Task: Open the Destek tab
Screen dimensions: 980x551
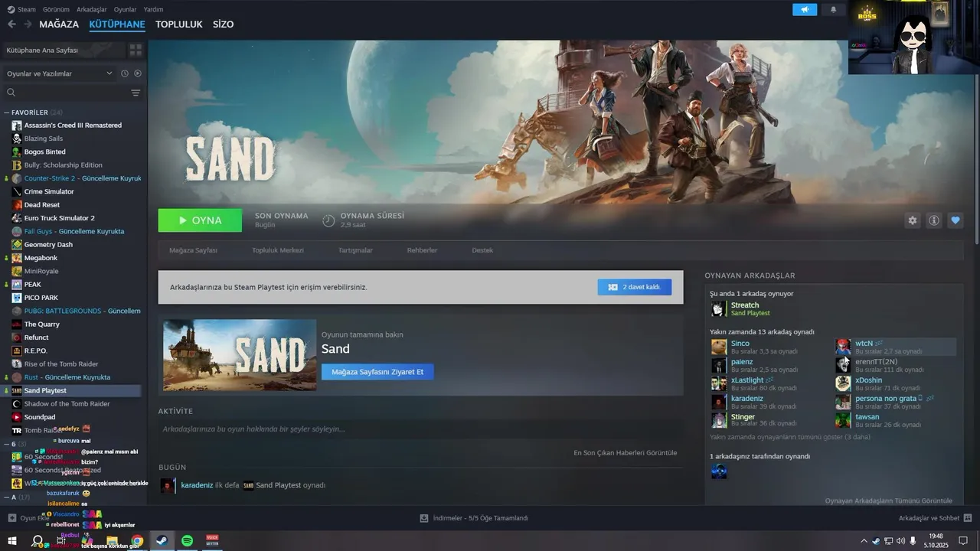Action: (x=482, y=250)
